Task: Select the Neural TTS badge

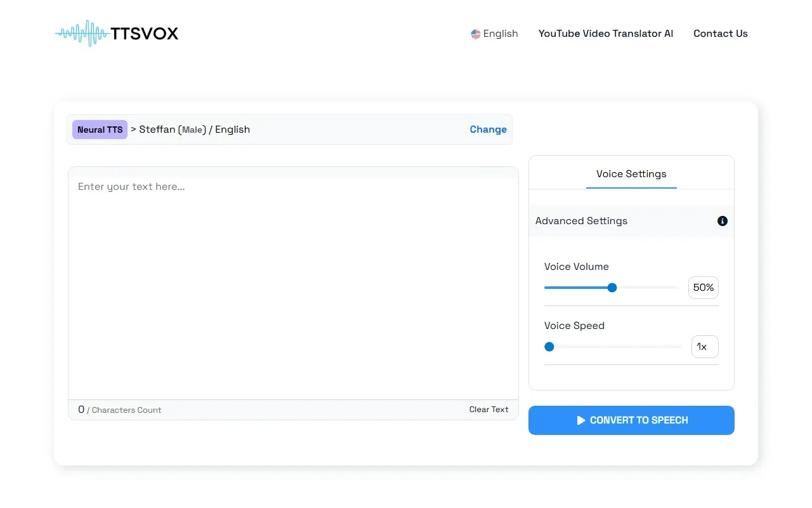Action: (100, 129)
